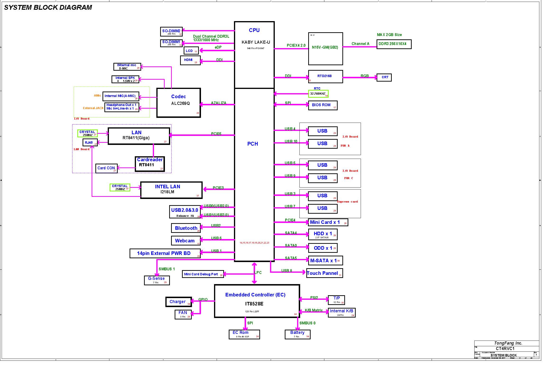The height and width of the screenshot is (392, 555).
Task: Click the "N15V-GM(GB2)" GPU block
Action: (x=325, y=49)
